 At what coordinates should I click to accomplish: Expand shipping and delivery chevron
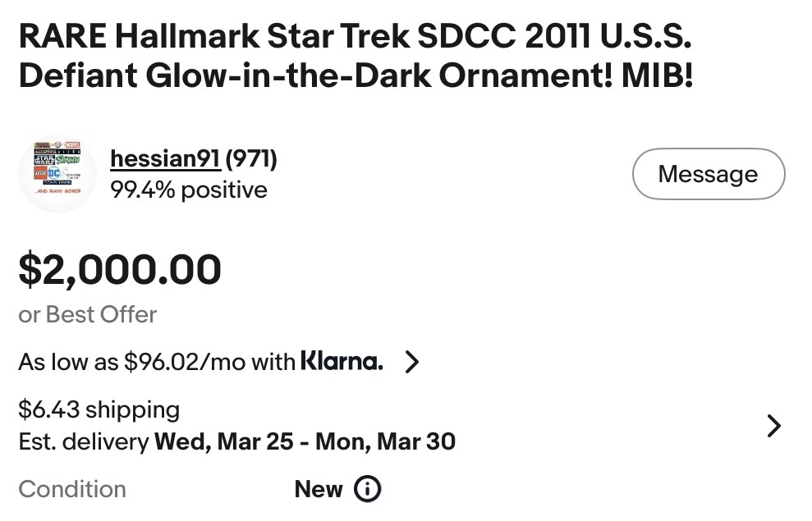click(773, 426)
